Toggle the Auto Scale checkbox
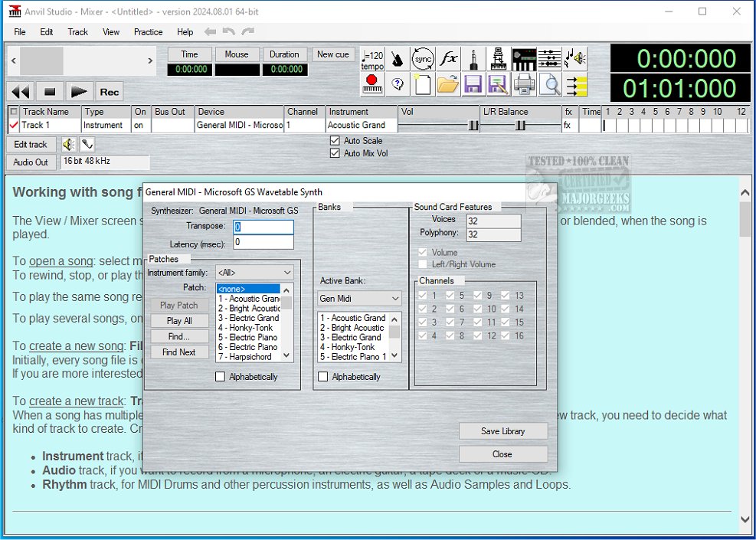Image resolution: width=756 pixels, height=540 pixels. click(x=335, y=141)
